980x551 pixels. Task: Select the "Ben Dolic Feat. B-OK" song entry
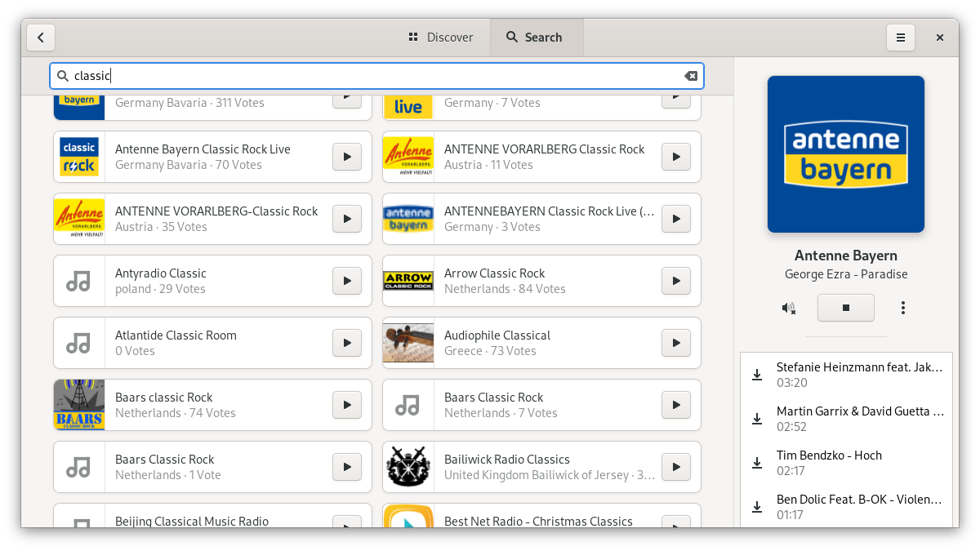[846, 507]
